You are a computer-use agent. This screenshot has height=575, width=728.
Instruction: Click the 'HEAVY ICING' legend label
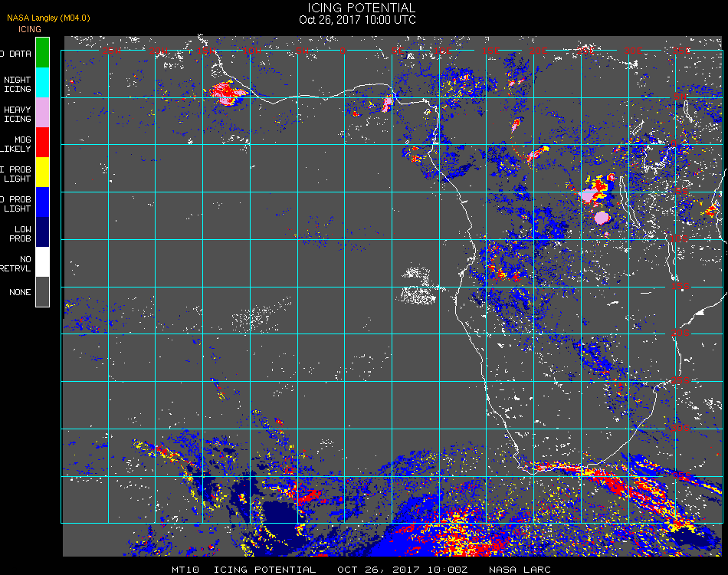[x=17, y=114]
